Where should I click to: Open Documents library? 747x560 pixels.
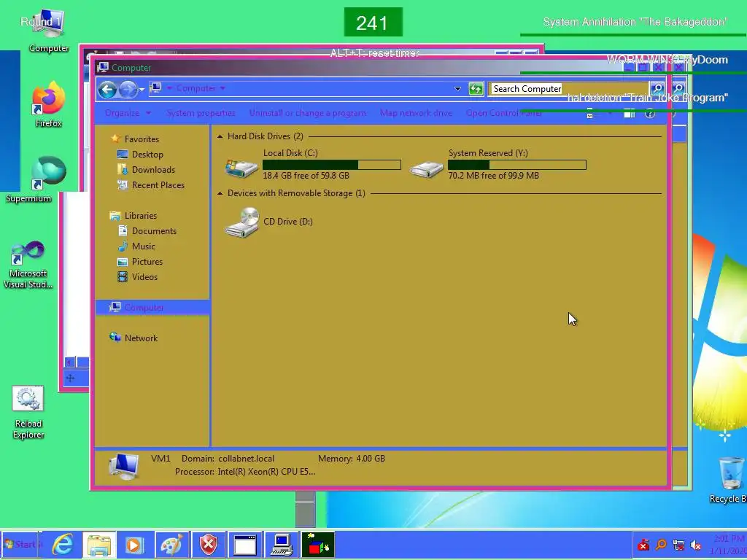[154, 231]
